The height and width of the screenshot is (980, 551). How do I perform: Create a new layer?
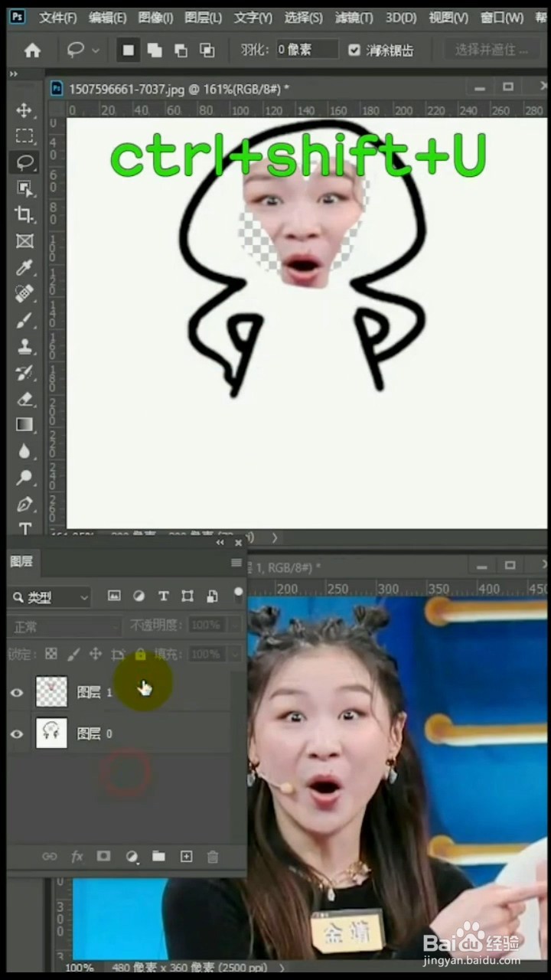coord(186,857)
